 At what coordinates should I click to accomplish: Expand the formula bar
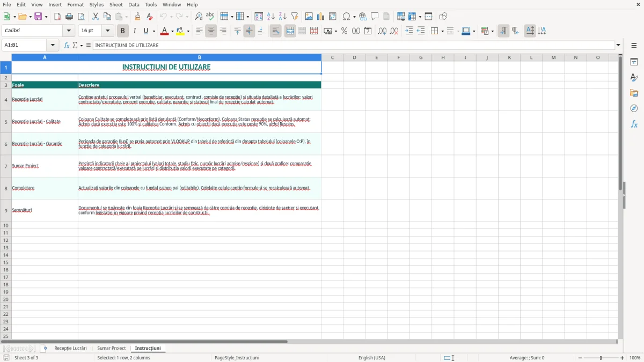619,46
